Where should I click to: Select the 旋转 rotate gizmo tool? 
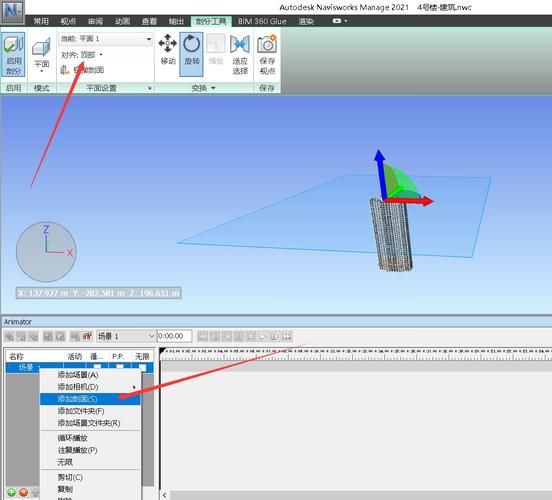click(x=192, y=54)
